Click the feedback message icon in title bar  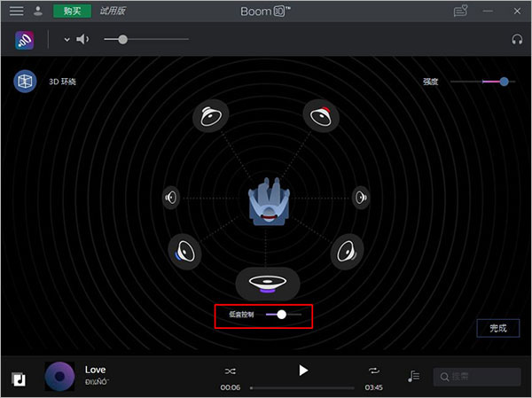[x=460, y=11]
